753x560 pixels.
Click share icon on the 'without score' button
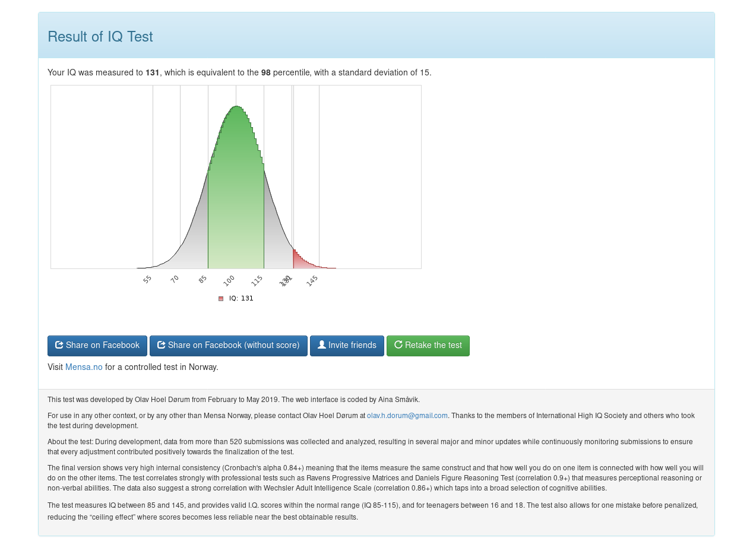click(x=162, y=345)
